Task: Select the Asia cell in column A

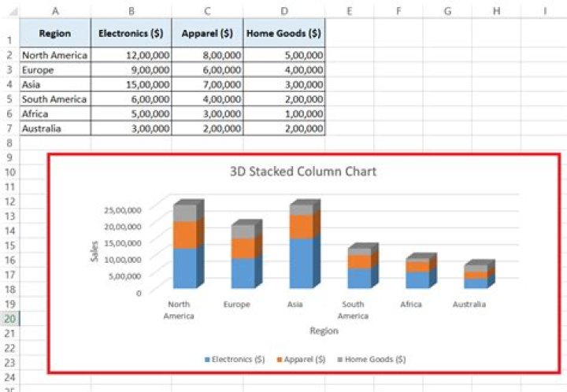Action: [55, 84]
